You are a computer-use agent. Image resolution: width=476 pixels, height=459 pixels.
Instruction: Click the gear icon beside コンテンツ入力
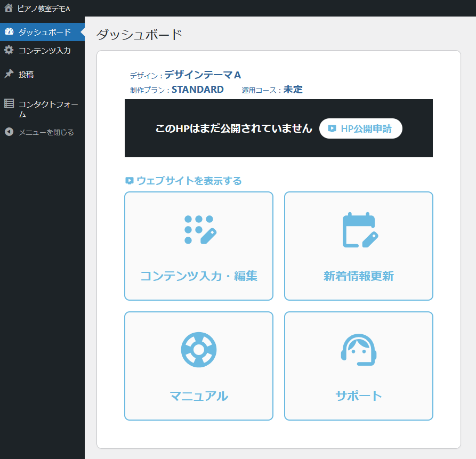coord(9,50)
